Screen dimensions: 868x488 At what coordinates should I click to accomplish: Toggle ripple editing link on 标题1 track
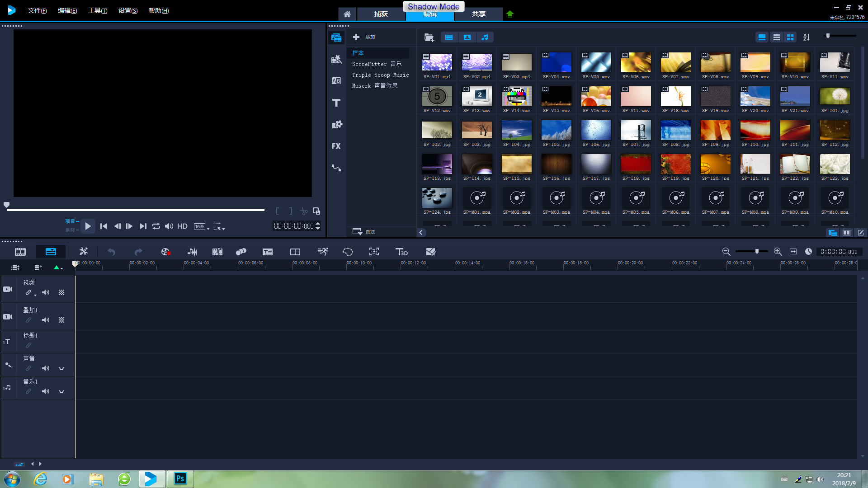[28, 345]
